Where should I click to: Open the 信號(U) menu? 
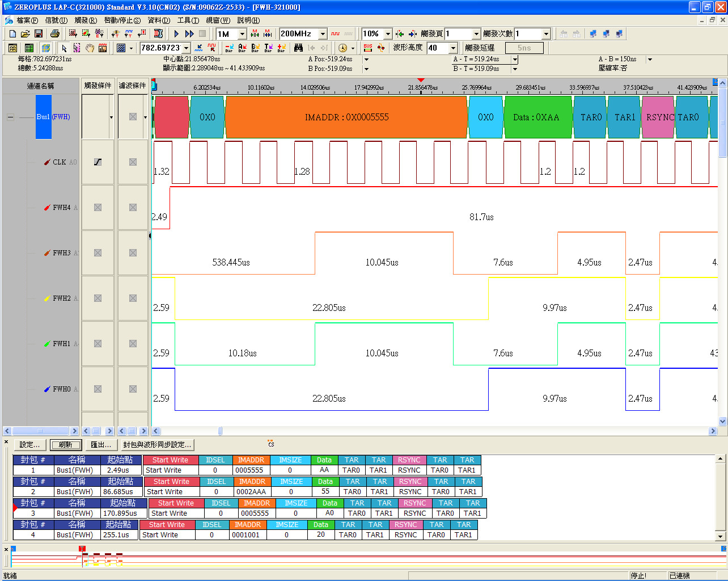[56, 20]
